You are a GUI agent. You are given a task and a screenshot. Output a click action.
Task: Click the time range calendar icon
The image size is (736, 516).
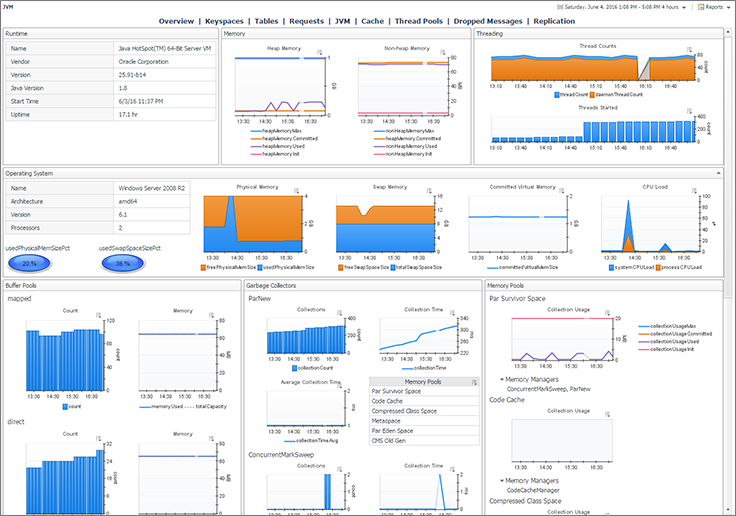coord(560,7)
